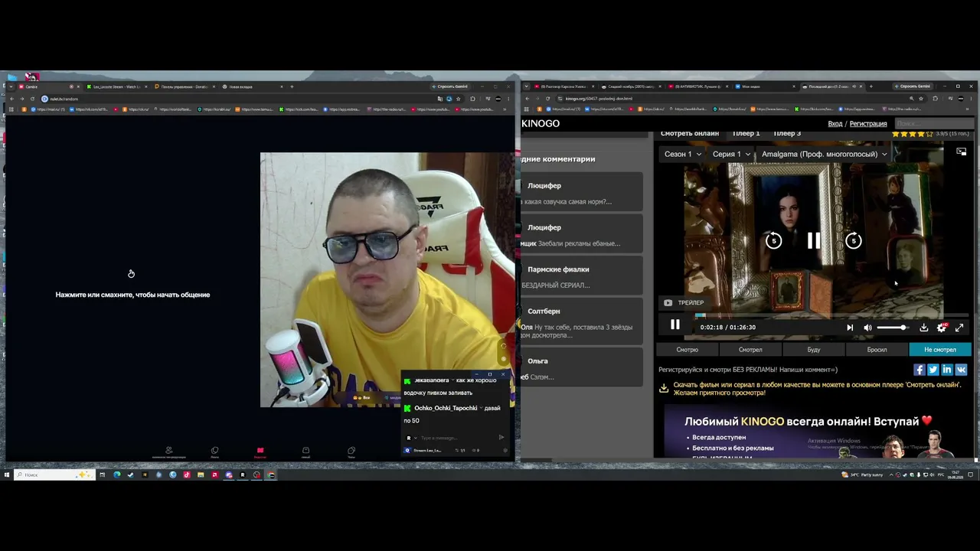This screenshot has height=551, width=980.
Task: Click the KINOGO site logo
Action: click(541, 123)
